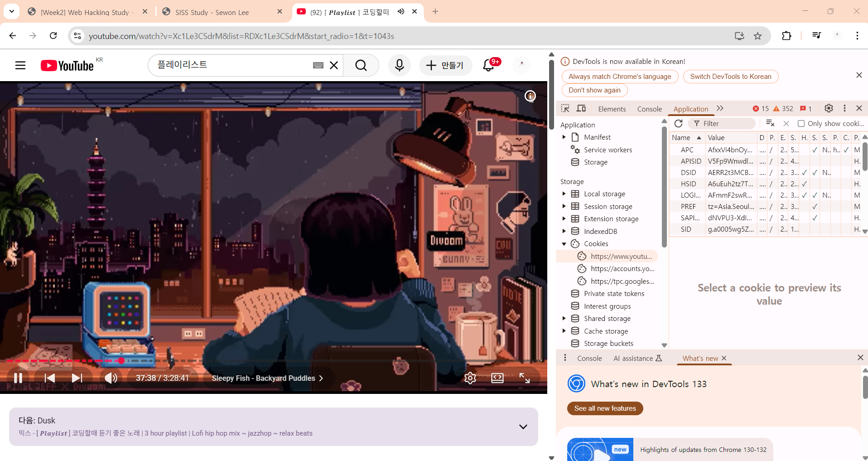Pause the YouTube video
Image resolution: width=868 pixels, height=461 pixels.
point(18,378)
